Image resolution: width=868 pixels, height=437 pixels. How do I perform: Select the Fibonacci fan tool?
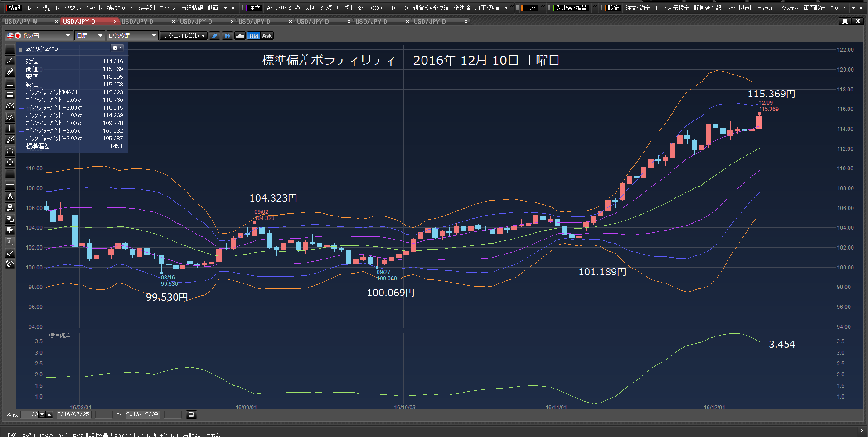point(10,117)
